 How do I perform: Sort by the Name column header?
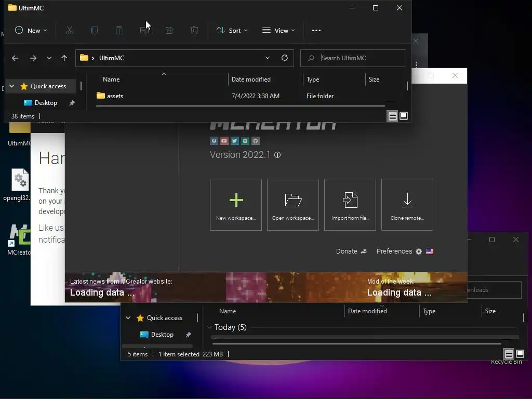(x=111, y=79)
